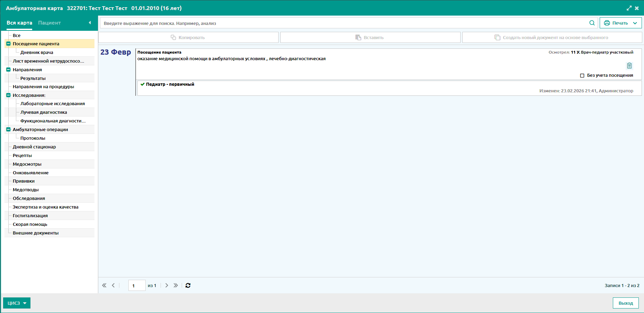Select 'Лабораторные исследования' in the tree

53,104
